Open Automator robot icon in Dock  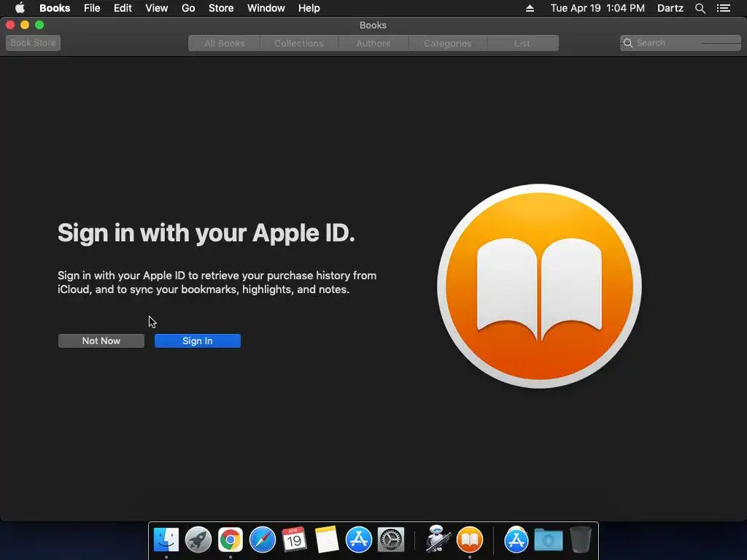tap(438, 539)
